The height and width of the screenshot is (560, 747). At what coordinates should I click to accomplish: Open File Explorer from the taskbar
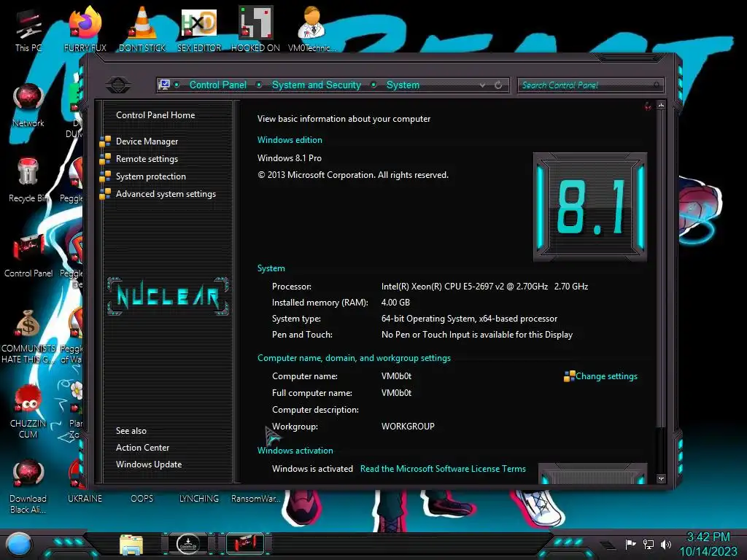pyautogui.click(x=131, y=545)
